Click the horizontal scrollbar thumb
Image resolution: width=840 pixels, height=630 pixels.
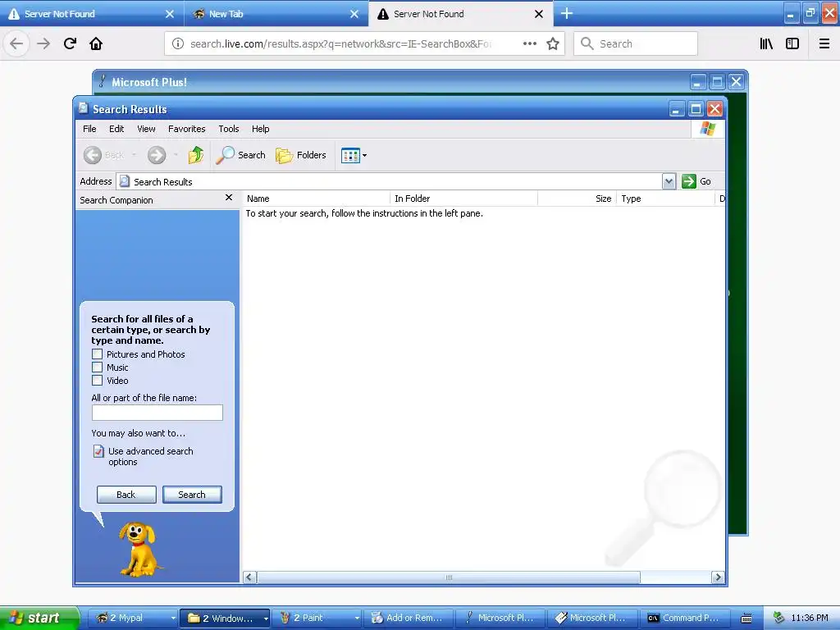449,577
